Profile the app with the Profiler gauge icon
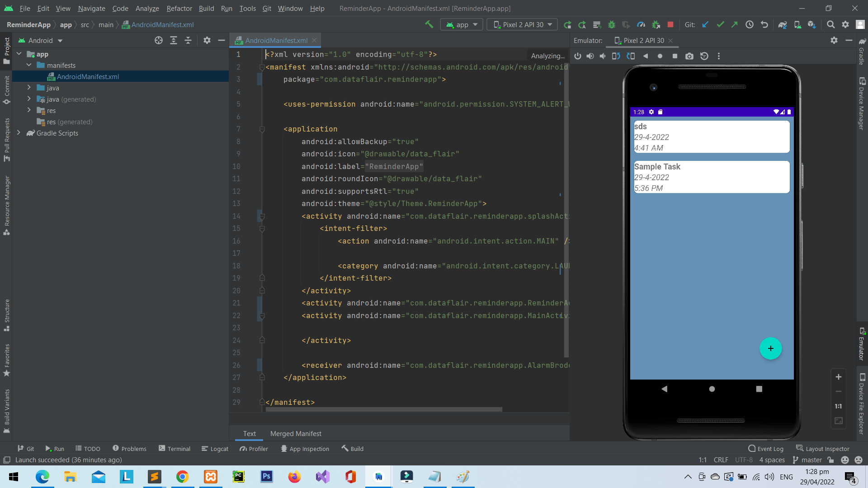868x488 pixels. (x=641, y=24)
